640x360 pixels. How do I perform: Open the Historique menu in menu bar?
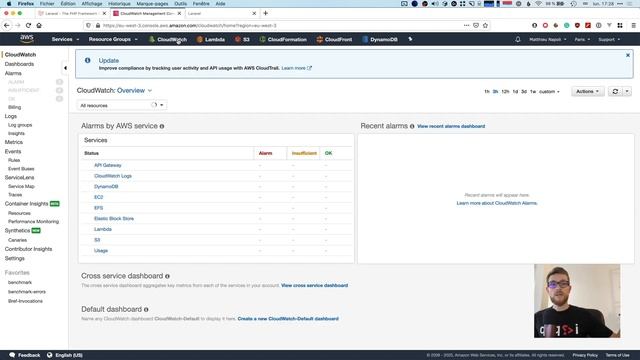point(119,4)
